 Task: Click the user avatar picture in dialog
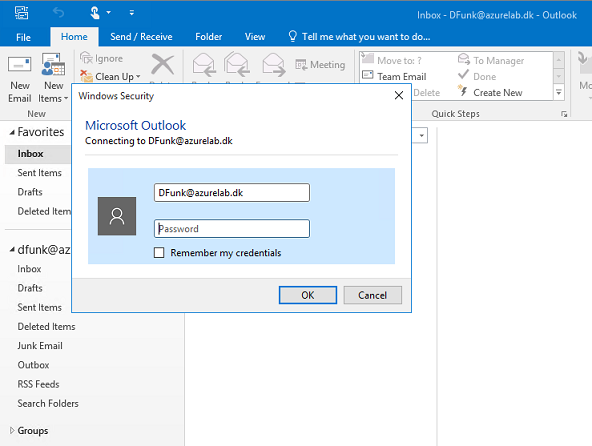pos(117,216)
